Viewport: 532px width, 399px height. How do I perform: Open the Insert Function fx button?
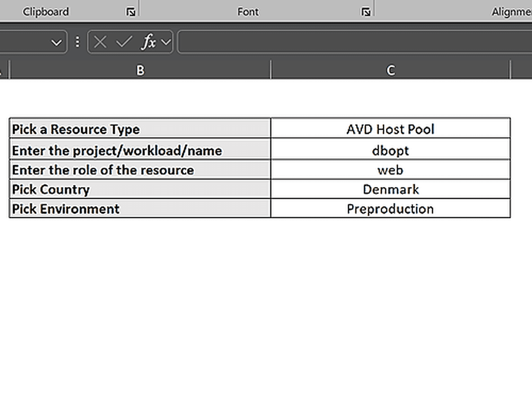pyautogui.click(x=148, y=42)
